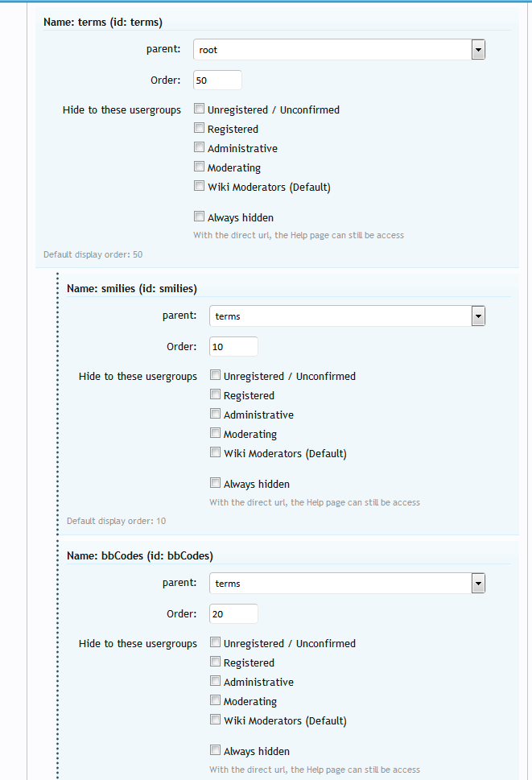Check Wiki Moderators (Default) under terms

[199, 186]
